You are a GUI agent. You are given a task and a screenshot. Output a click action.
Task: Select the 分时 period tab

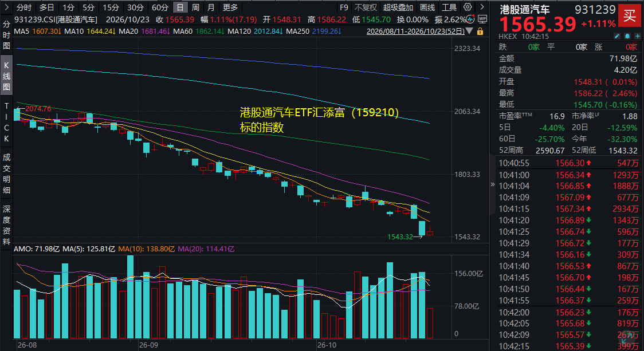[24, 7]
